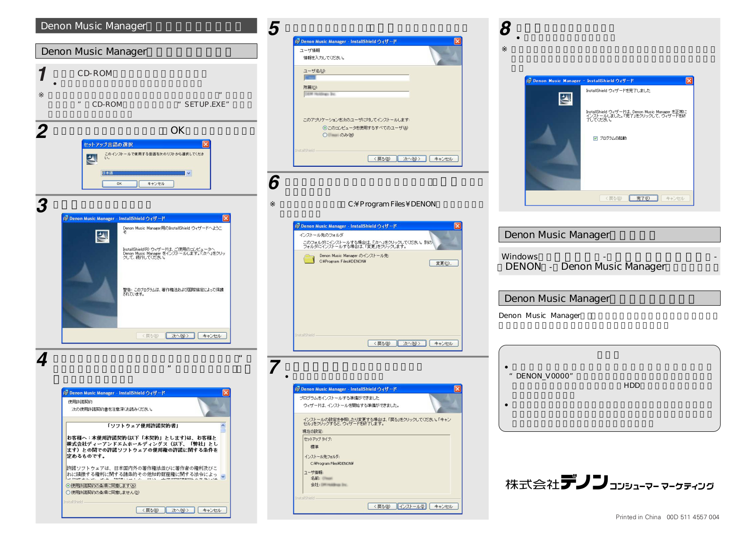Click the Change button for install folder

coord(443,263)
